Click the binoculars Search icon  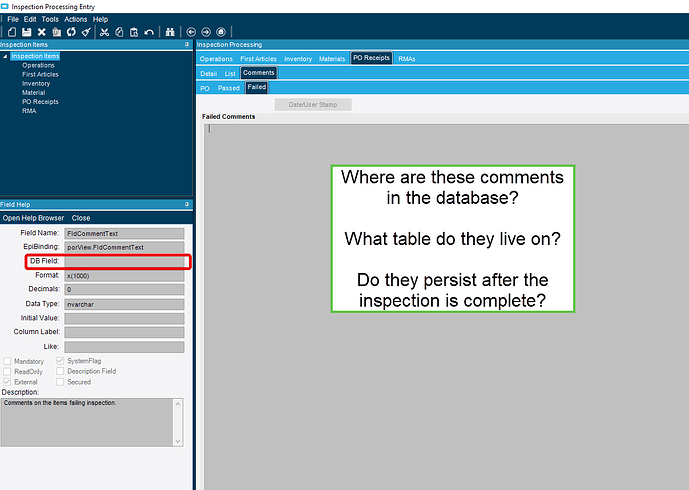pyautogui.click(x=170, y=32)
